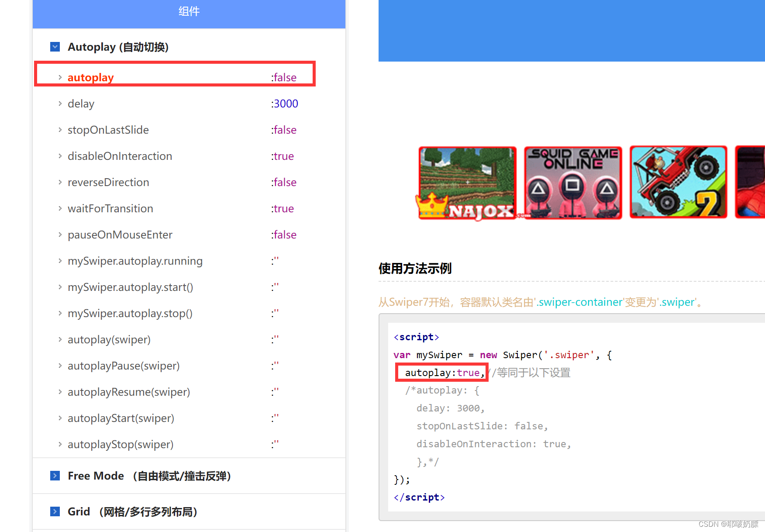Viewport: 765px width, 532px height.
Task: Open the mySwiper.autoplay.running entry
Action: pyautogui.click(x=135, y=261)
